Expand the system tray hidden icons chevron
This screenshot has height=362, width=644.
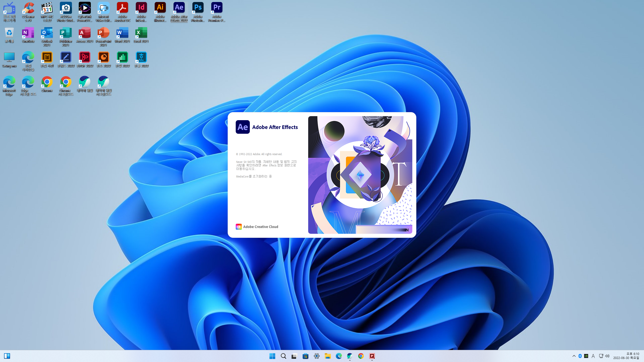pyautogui.click(x=574, y=356)
